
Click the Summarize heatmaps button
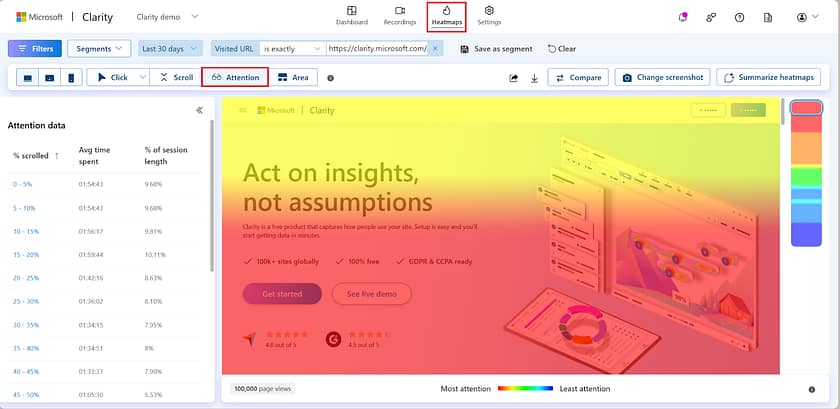pos(769,77)
